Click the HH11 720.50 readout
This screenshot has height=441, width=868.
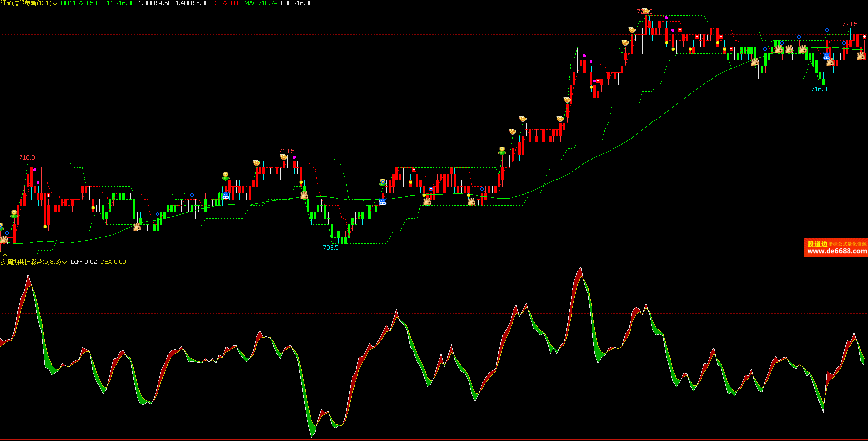[79, 3]
